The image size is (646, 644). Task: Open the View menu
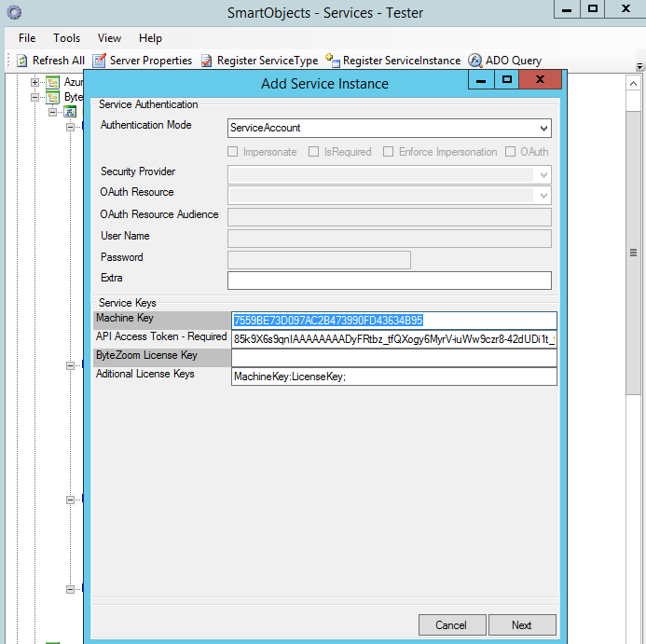click(x=109, y=38)
